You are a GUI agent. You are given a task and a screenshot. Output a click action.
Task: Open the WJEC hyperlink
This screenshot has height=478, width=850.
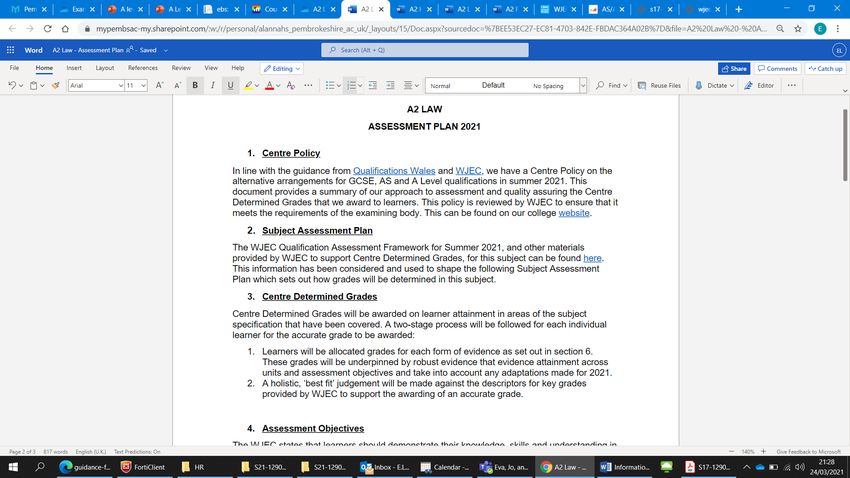point(468,171)
